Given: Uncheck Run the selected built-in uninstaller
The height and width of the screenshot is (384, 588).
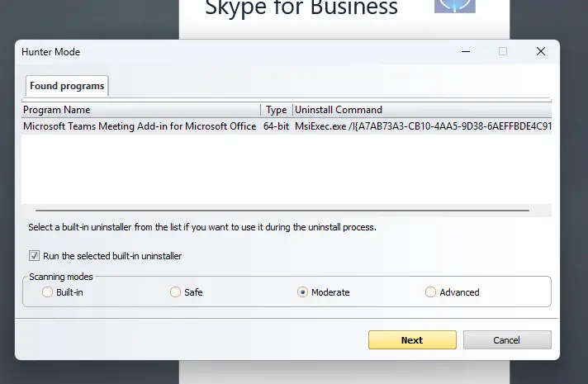Looking at the screenshot, I should coord(34,256).
